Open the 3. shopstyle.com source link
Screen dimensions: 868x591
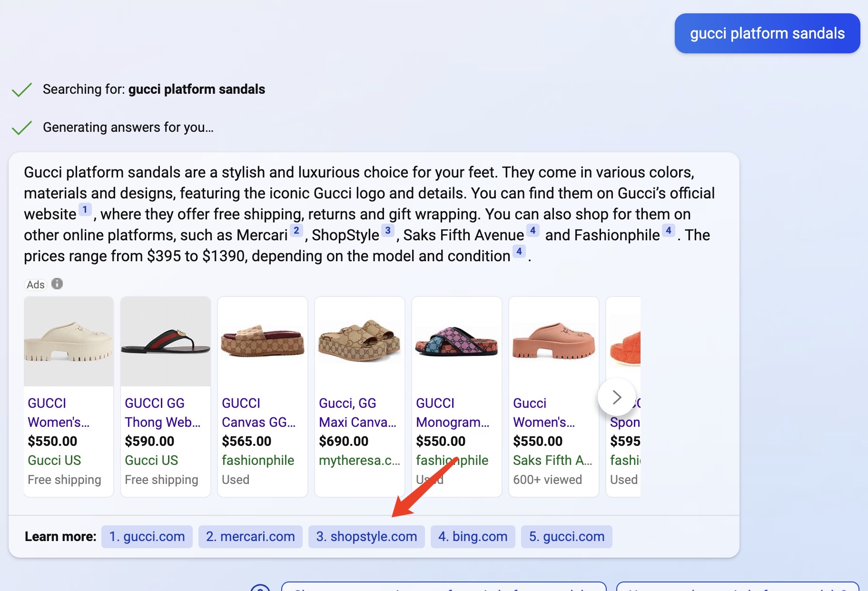(x=366, y=536)
